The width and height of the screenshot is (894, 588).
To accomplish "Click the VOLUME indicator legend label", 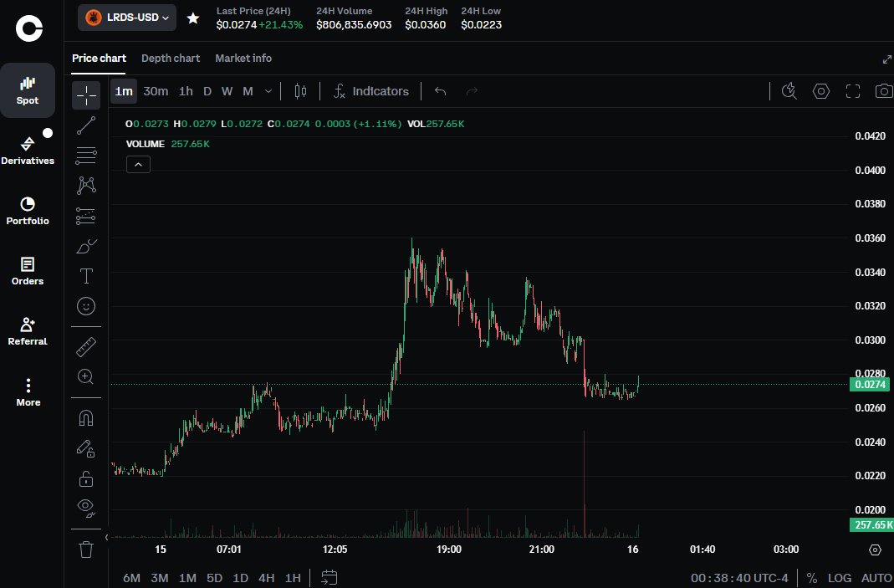I will (x=146, y=145).
